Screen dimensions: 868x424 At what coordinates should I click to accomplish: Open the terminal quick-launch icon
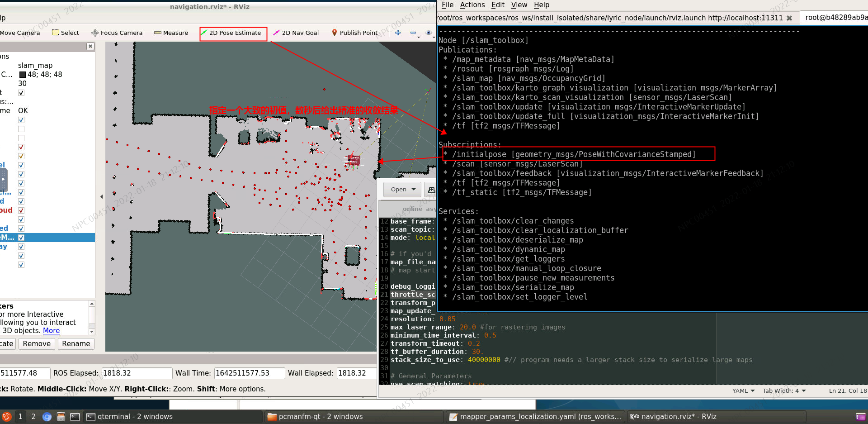75,416
